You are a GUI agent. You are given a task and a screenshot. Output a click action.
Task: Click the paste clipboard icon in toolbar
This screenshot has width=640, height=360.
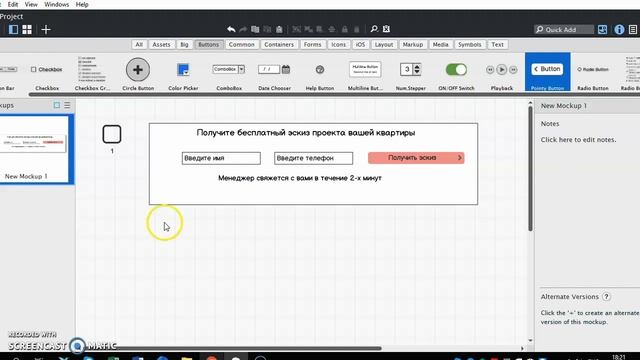[279, 29]
